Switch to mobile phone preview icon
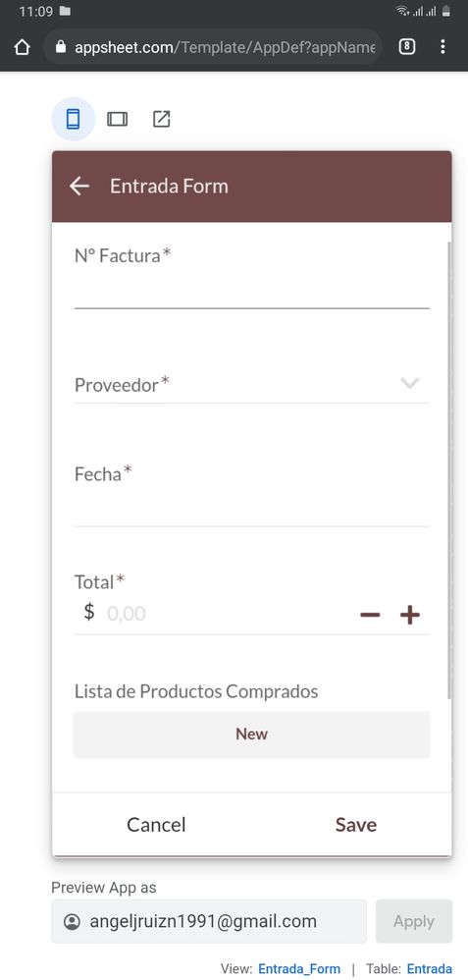 (74, 119)
